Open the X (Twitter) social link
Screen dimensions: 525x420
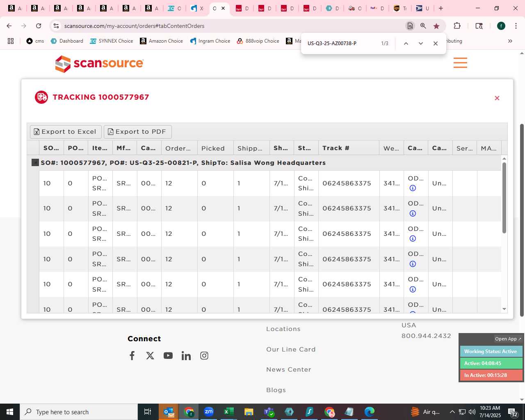pyautogui.click(x=150, y=356)
